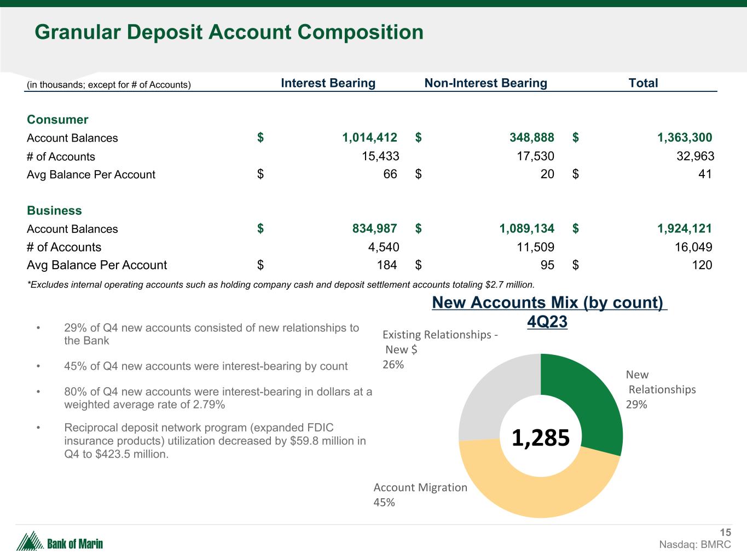747x560 pixels.
Task: Click the Business section heading
Action: tap(54, 211)
